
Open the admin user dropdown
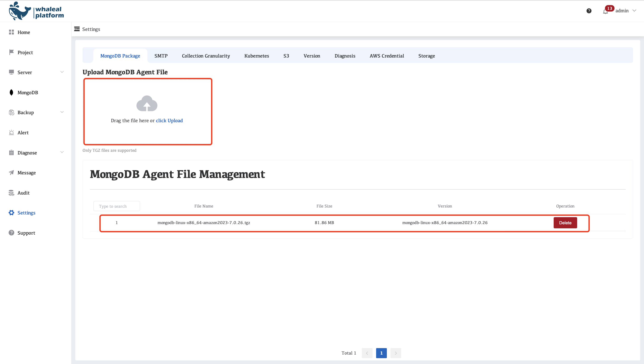(625, 11)
